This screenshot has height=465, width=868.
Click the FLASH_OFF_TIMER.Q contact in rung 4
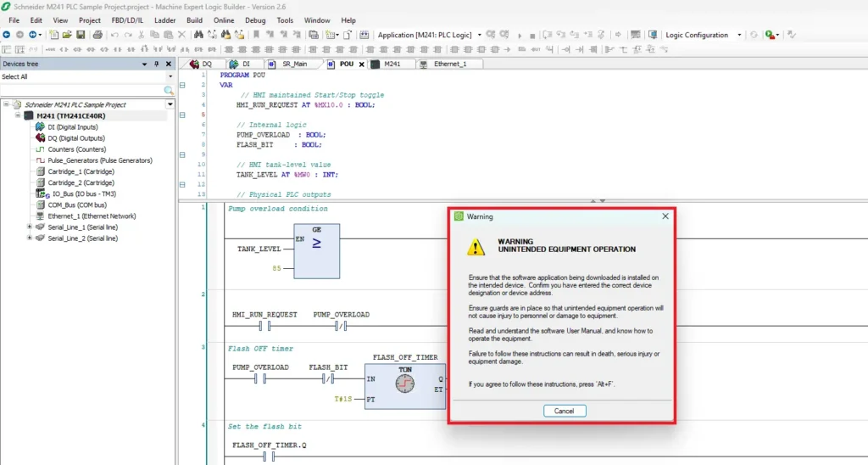point(269,457)
